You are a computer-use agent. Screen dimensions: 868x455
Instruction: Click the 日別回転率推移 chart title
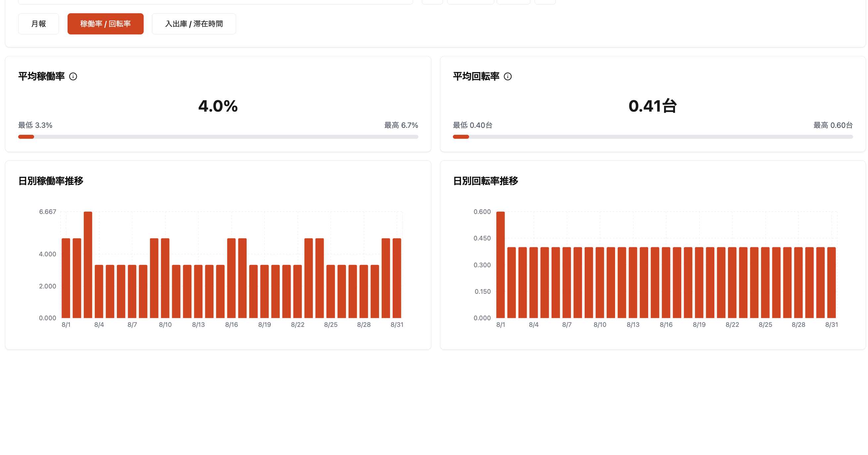point(485,181)
